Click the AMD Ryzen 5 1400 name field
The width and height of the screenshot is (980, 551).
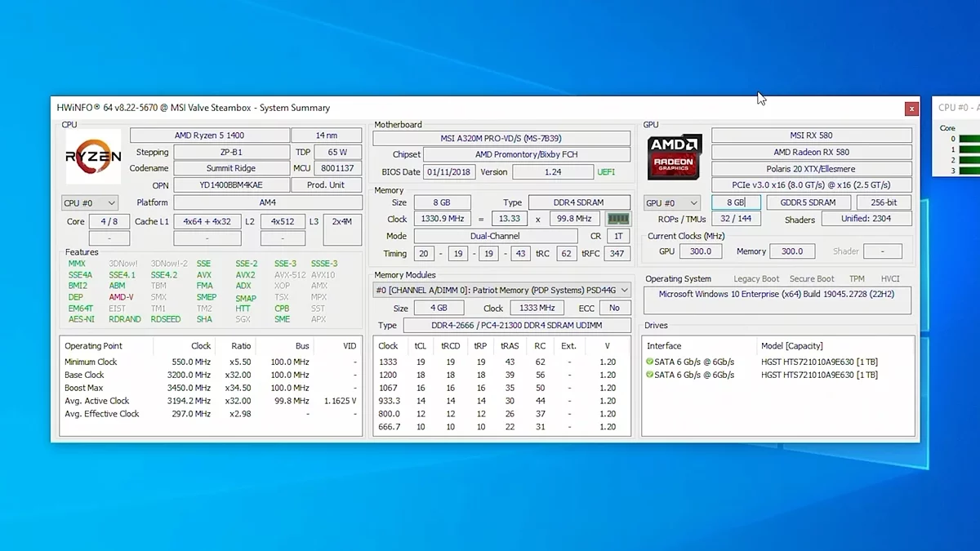tap(209, 136)
